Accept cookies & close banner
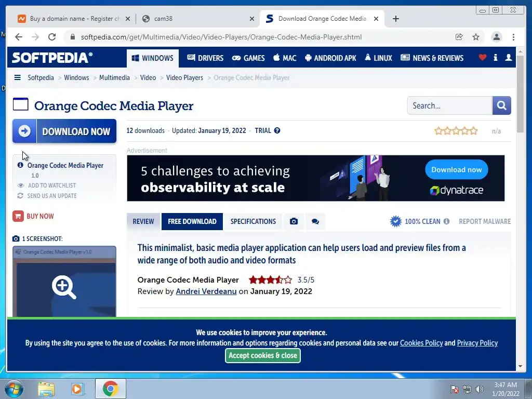 (262, 355)
